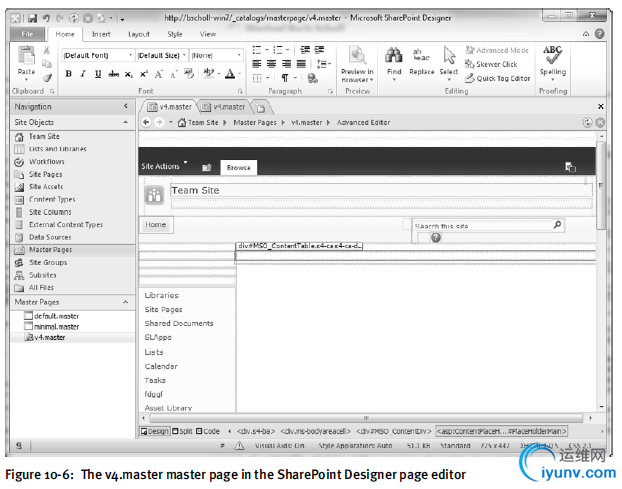This screenshot has height=489, width=622.
Task: Click the bulleted list icon
Action: 257,50
